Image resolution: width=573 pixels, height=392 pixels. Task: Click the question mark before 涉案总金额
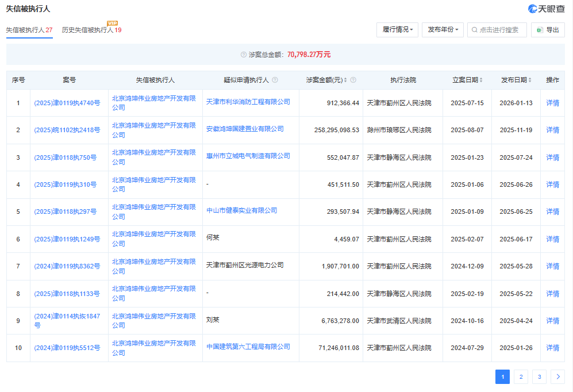click(244, 53)
